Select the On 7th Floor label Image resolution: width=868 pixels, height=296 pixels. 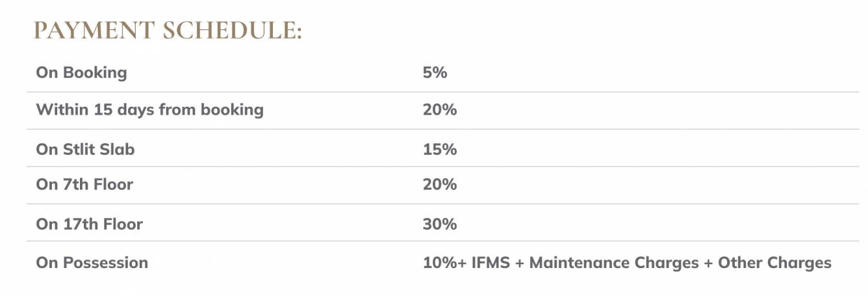tap(84, 185)
